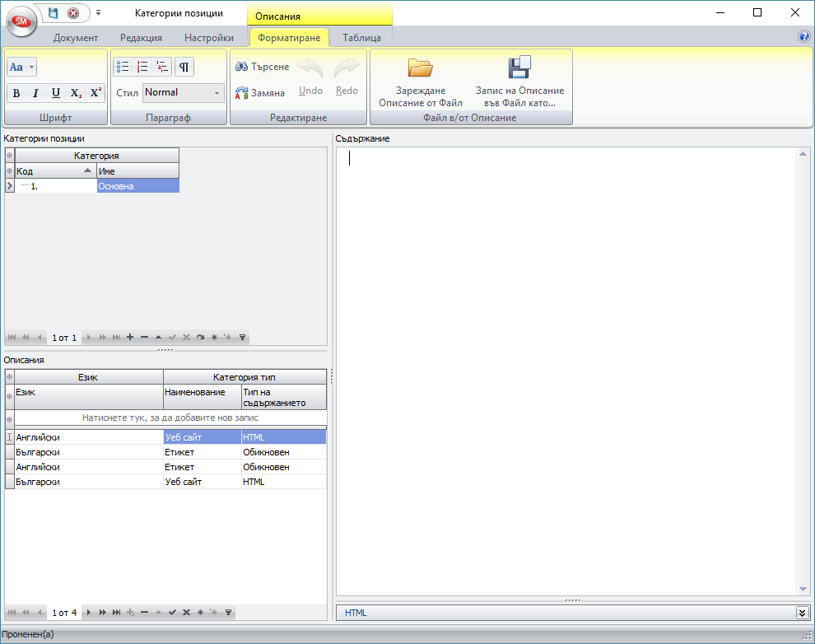Screen dimensions: 815x644
Task: Select the Български Уеб сайт row's HTML cell
Action: coord(284,482)
